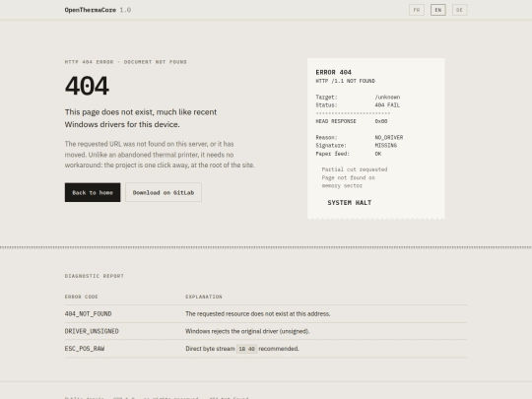The width and height of the screenshot is (532, 399).
Task: Click the Back to home button
Action: click(93, 192)
